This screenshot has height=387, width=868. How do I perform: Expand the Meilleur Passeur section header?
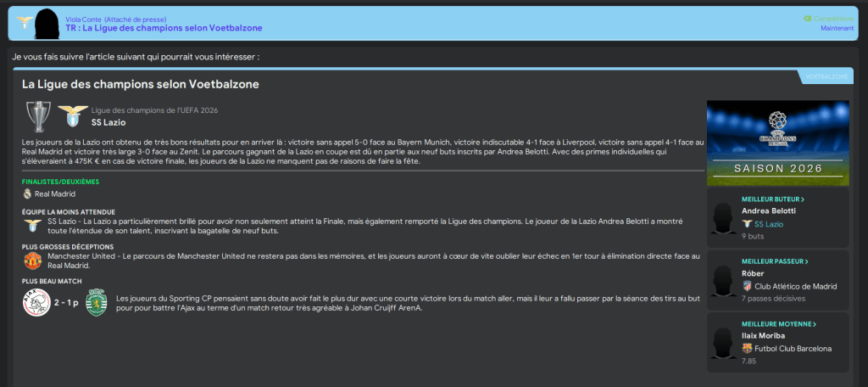(775, 261)
